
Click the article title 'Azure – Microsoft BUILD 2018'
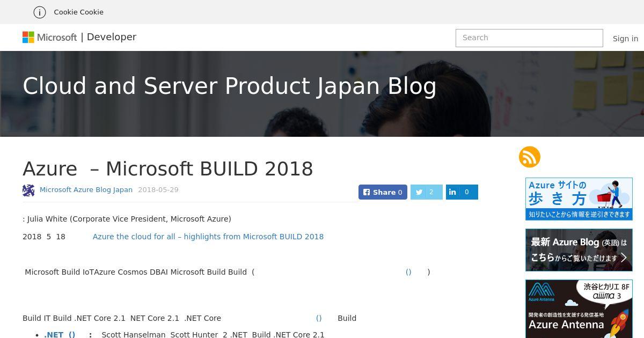tap(168, 169)
